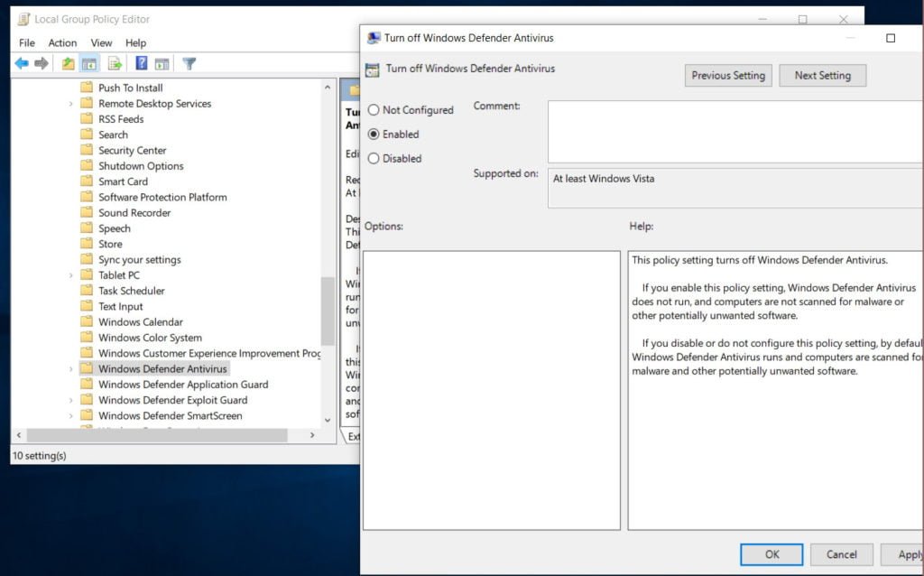Expand the Remote Desktop Services node
This screenshot has width=924, height=576.
click(70, 104)
